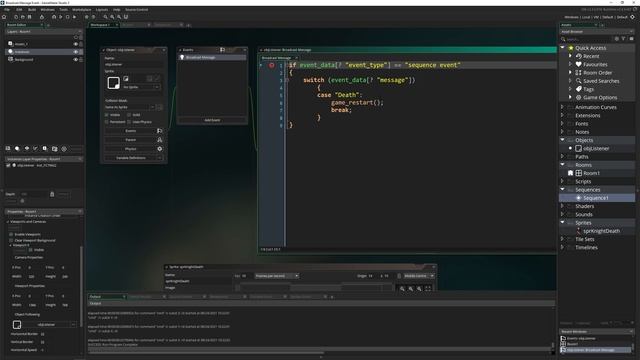Click the Create layer folder icon under the layers list
The image size is (640, 360).
(x=54, y=149)
